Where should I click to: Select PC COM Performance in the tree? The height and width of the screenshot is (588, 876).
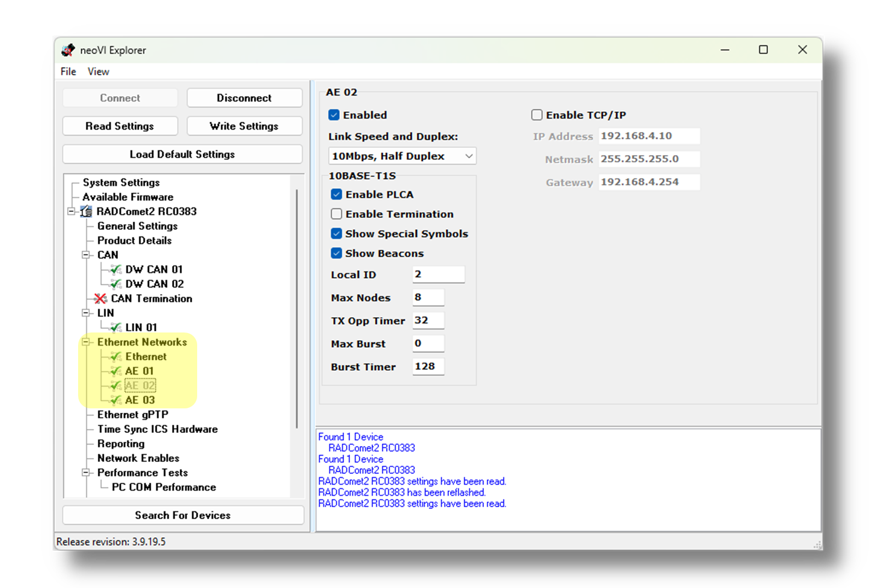164,487
